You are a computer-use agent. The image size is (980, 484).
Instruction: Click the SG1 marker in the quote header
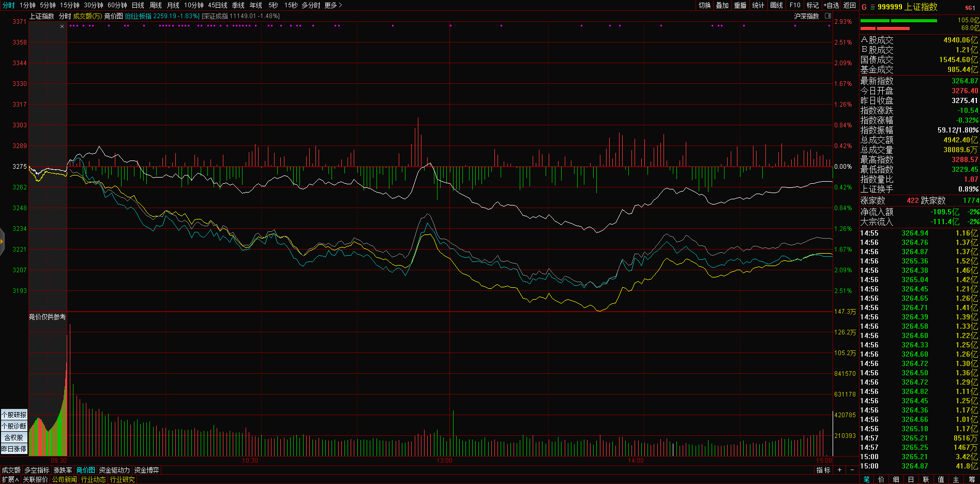click(x=970, y=8)
